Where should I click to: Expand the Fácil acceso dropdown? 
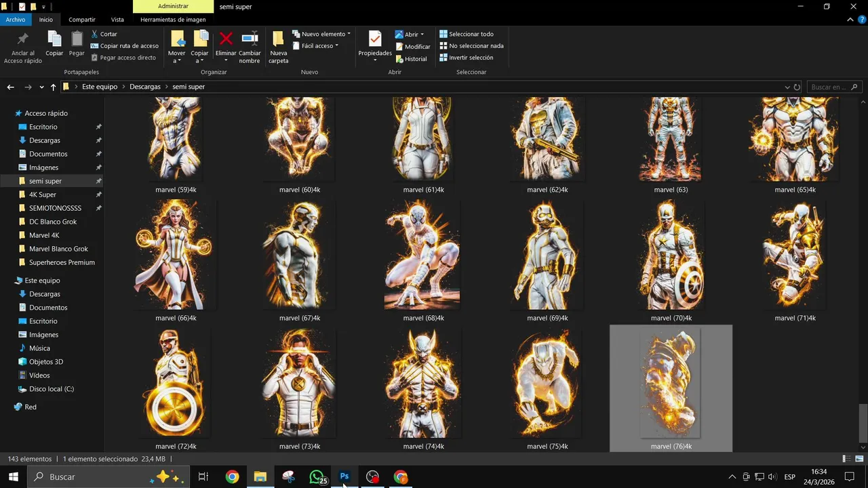(x=316, y=46)
